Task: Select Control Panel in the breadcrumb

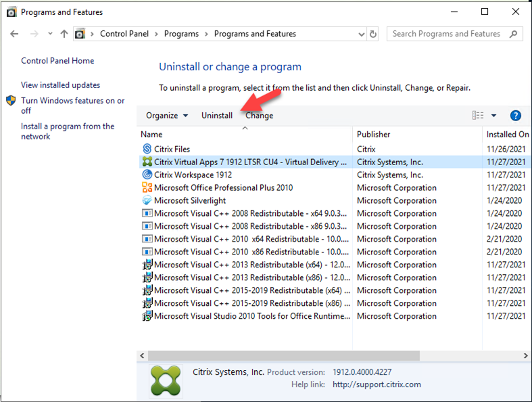Action: click(x=124, y=34)
